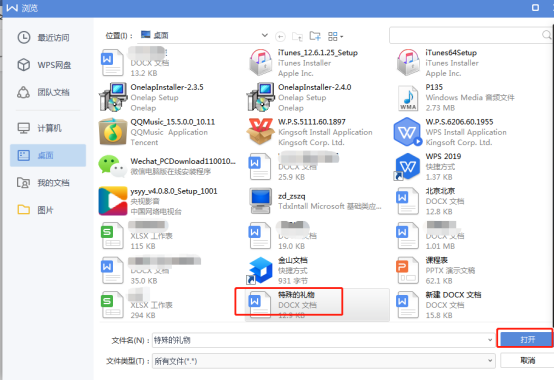Select the 1.01 MB DOCX file icon
Image resolution: width=554 pixels, height=380 pixels.
pyautogui.click(x=408, y=236)
